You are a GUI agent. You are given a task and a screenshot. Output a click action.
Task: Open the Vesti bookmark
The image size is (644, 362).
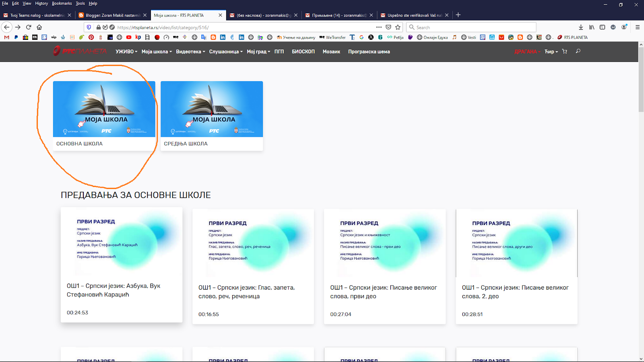click(469, 37)
